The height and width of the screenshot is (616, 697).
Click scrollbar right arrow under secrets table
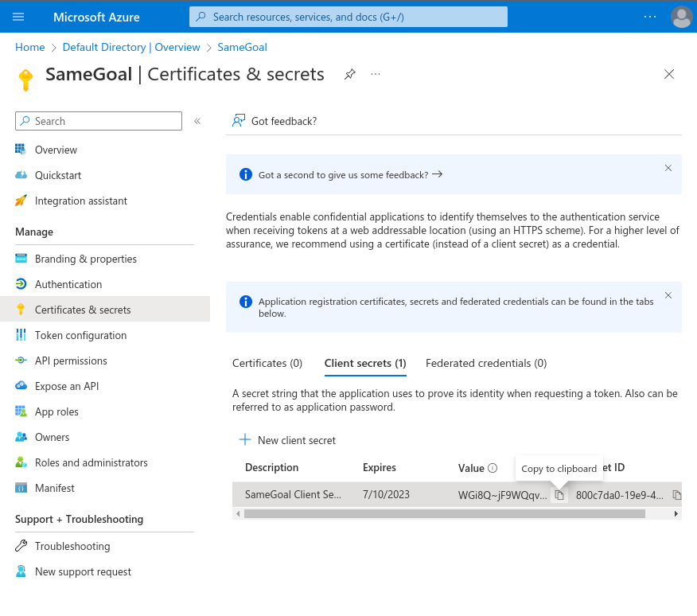[676, 513]
